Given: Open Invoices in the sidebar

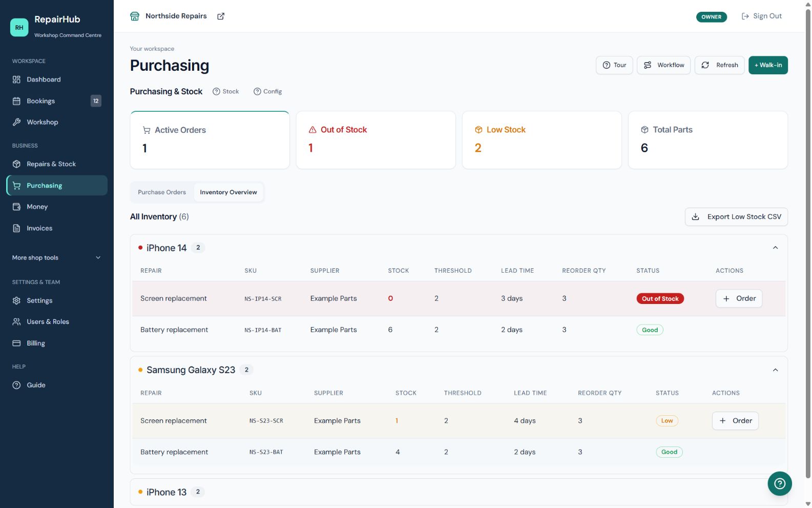Looking at the screenshot, I should pyautogui.click(x=57, y=228).
